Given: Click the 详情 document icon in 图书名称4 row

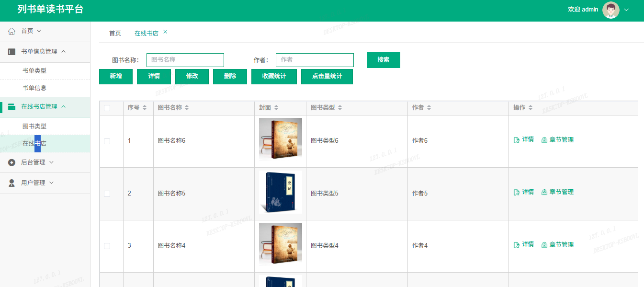Looking at the screenshot, I should 517,245.
